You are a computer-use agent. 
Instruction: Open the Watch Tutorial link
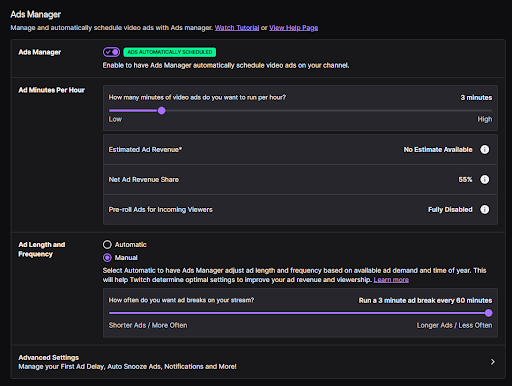point(237,28)
